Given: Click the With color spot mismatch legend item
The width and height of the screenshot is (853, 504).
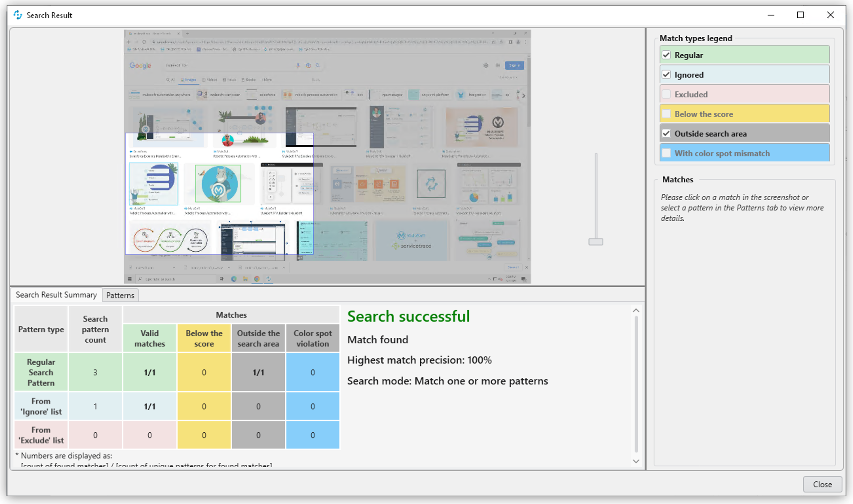Looking at the screenshot, I should pos(747,153).
